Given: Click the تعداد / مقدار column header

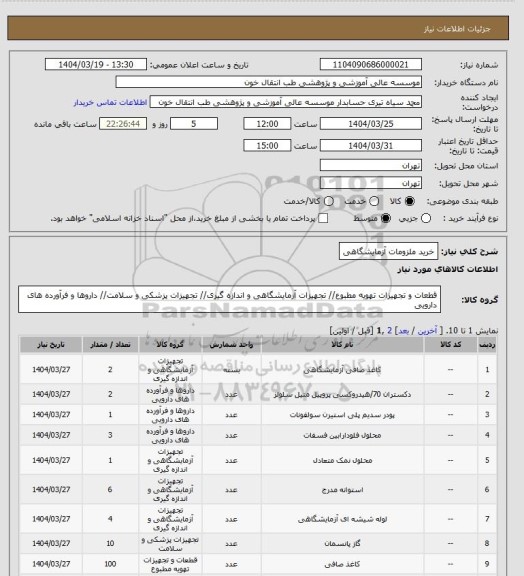Looking at the screenshot, I should (x=110, y=345).
